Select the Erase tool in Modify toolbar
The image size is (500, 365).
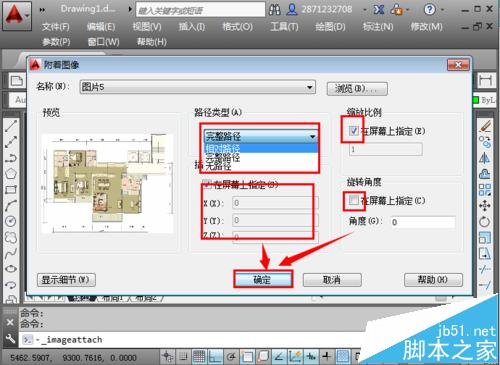click(485, 126)
